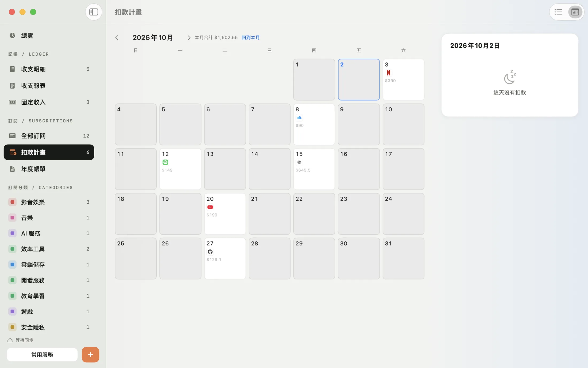Click 安全隱私 yellow color swatch
Viewport: 588px width, 368px height.
point(12,327)
